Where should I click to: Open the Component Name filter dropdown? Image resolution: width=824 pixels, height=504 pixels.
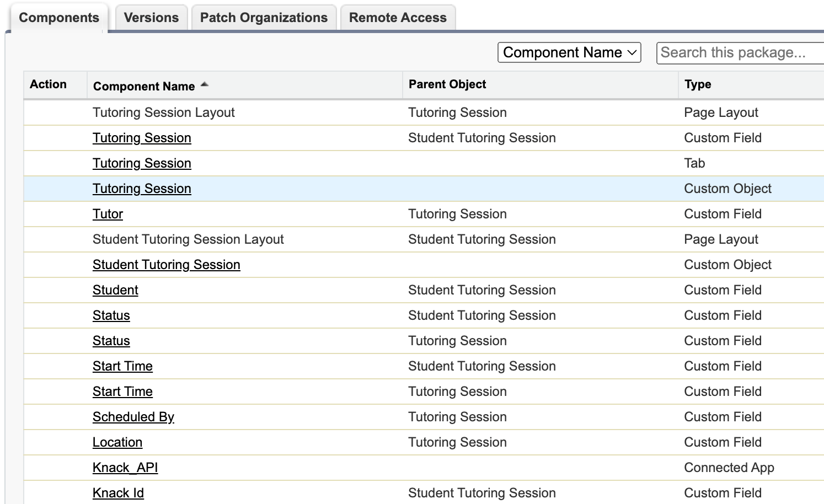(x=569, y=52)
